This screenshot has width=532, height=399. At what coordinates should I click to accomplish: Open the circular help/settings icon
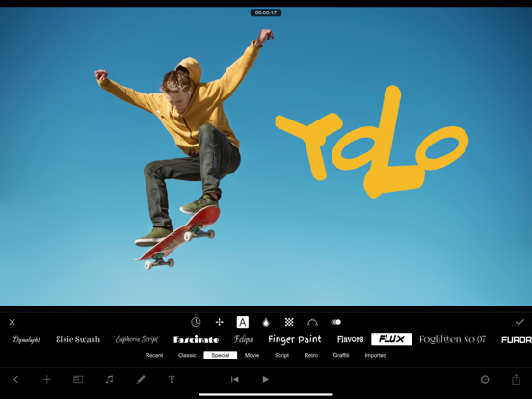coord(485,379)
